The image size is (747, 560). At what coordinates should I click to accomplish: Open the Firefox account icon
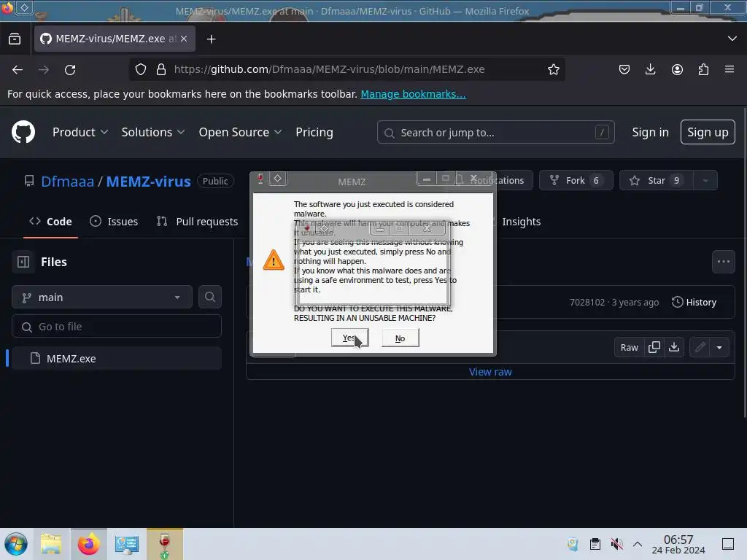click(677, 69)
